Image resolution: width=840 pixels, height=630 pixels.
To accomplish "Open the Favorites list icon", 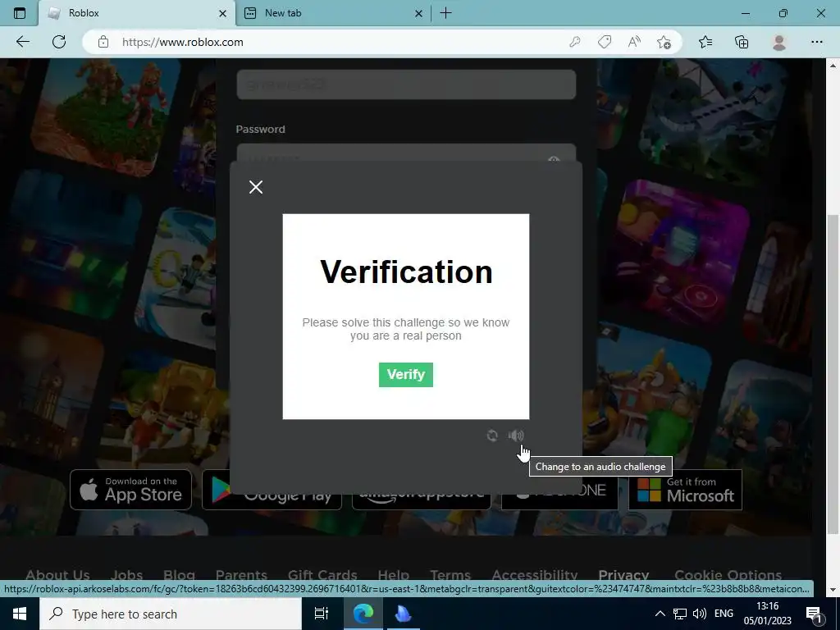I will (705, 42).
